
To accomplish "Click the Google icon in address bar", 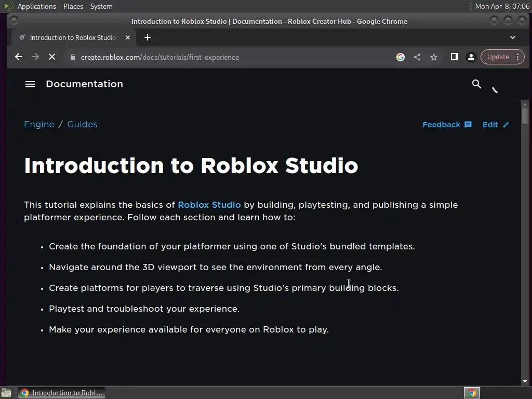I will (x=401, y=57).
